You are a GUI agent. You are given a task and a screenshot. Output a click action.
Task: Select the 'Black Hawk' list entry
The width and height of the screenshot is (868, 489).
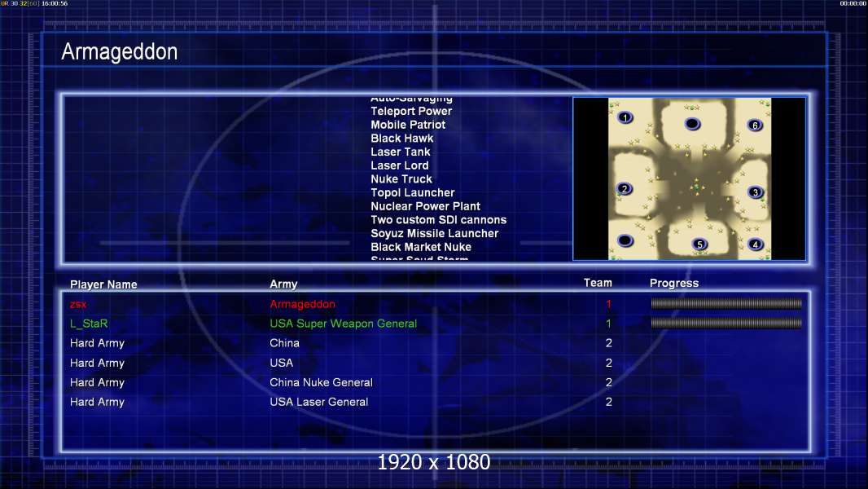point(402,139)
